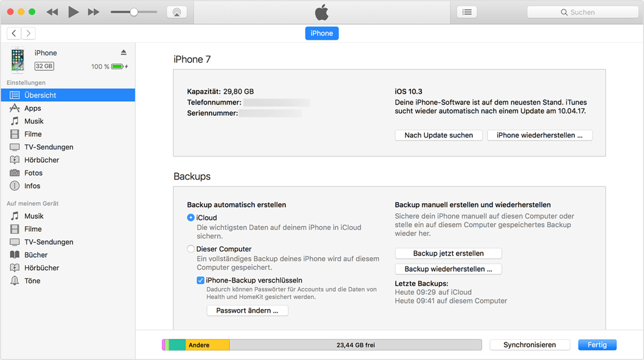Select Dieser Computer radio button
This screenshot has height=360, width=644.
[x=191, y=249]
